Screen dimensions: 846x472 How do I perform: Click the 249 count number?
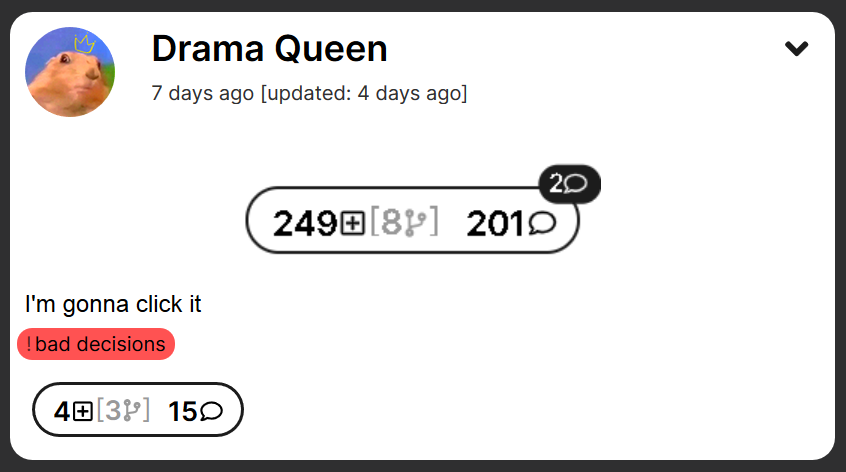305,223
